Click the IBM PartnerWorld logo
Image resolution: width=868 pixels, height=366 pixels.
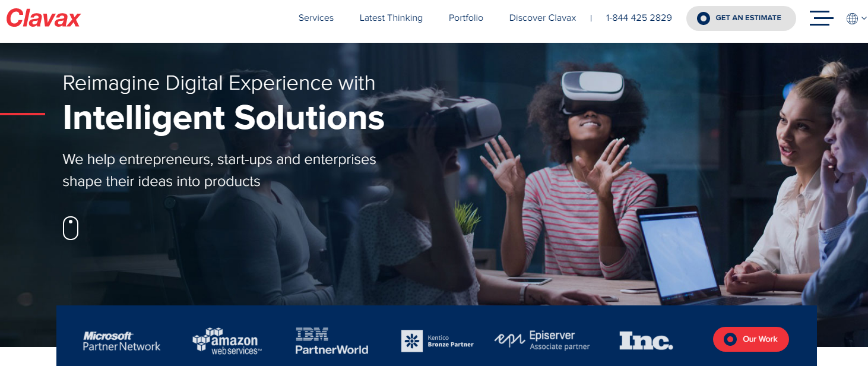332,341
